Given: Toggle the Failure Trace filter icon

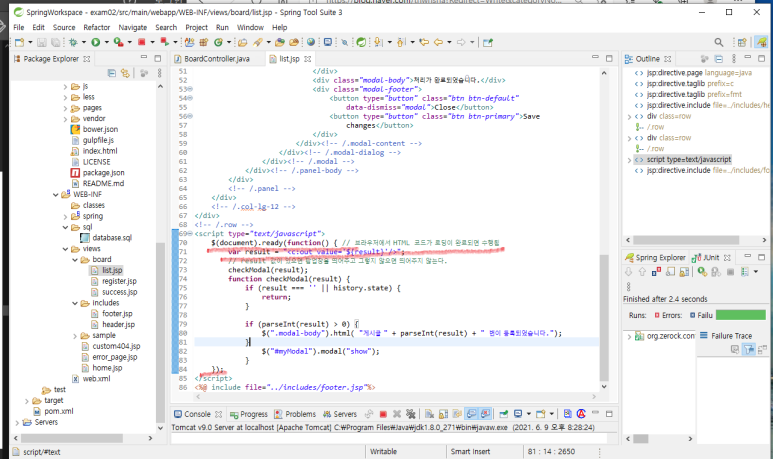Looking at the screenshot, I should (x=749, y=350).
